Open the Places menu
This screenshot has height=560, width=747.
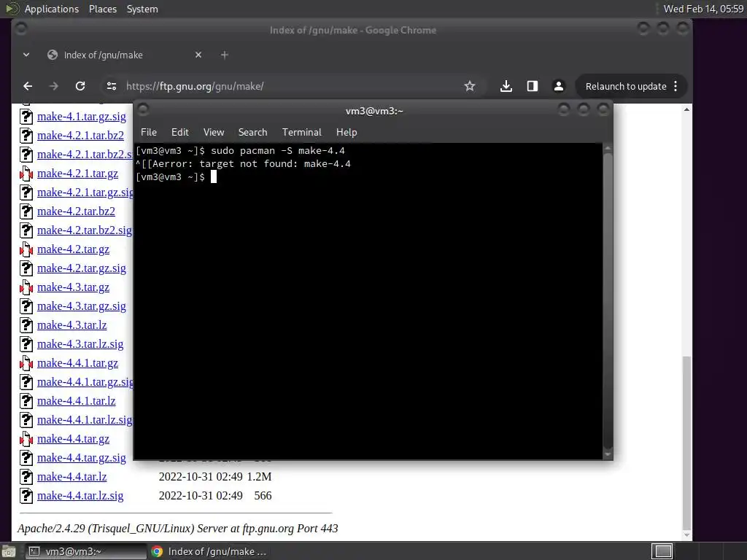point(102,9)
